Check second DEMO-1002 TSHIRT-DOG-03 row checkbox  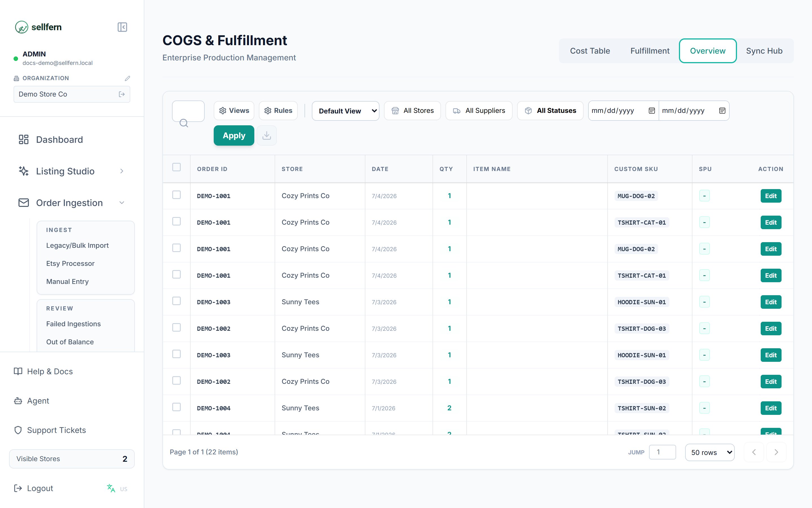tap(176, 381)
